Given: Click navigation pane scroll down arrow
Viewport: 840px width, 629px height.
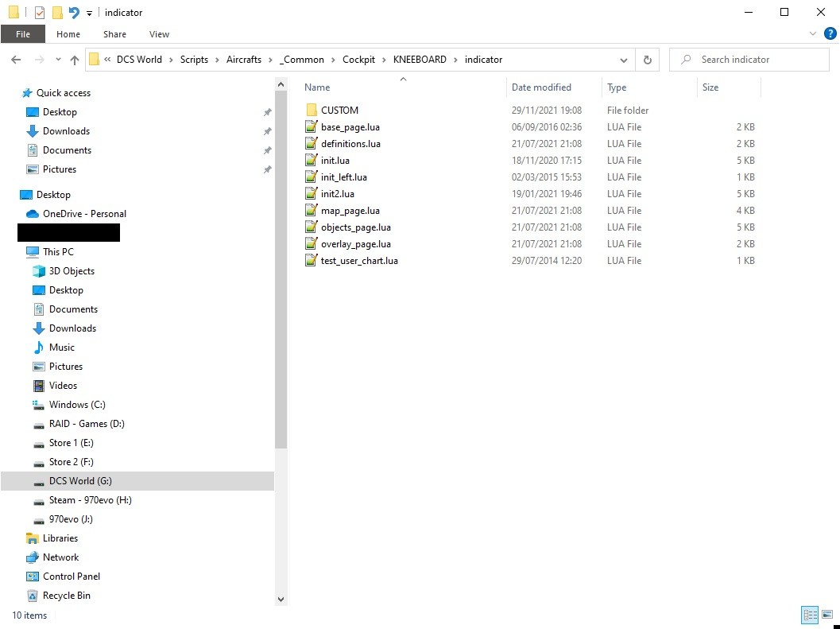Looking at the screenshot, I should pyautogui.click(x=281, y=599).
